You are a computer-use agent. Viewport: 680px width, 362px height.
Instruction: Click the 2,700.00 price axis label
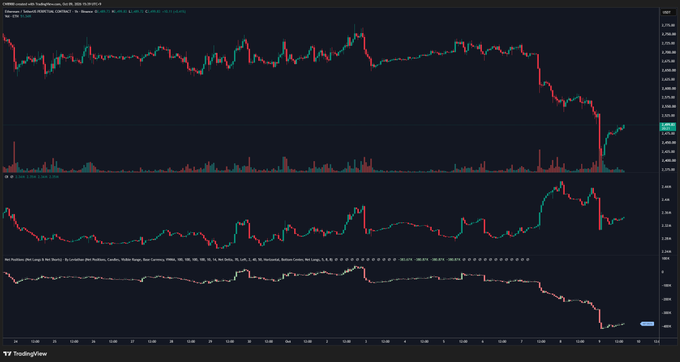[668, 52]
